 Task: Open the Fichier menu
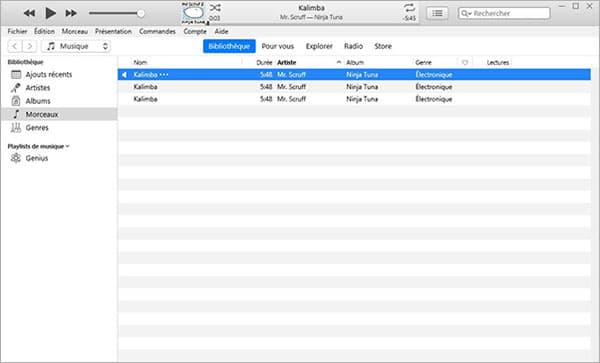17,31
